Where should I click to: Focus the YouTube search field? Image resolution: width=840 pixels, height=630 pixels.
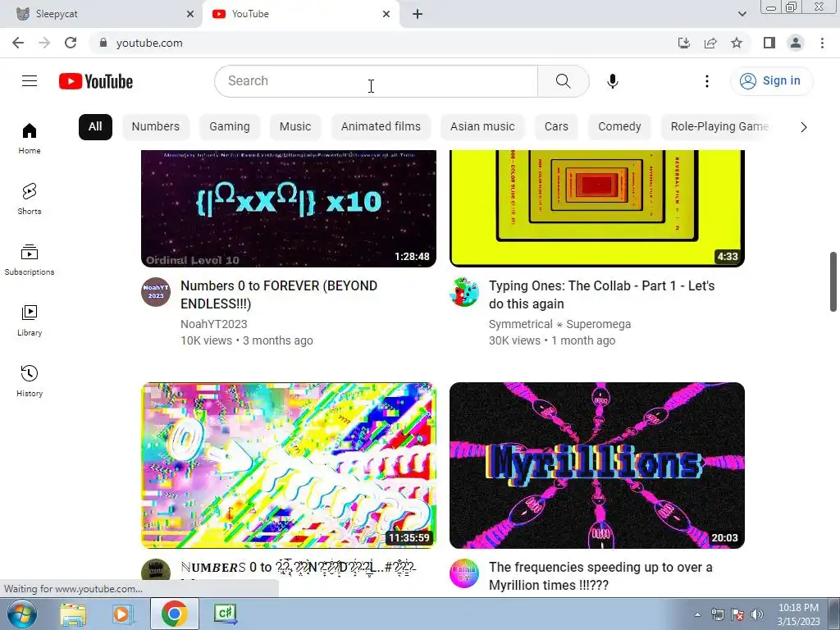coord(376,81)
